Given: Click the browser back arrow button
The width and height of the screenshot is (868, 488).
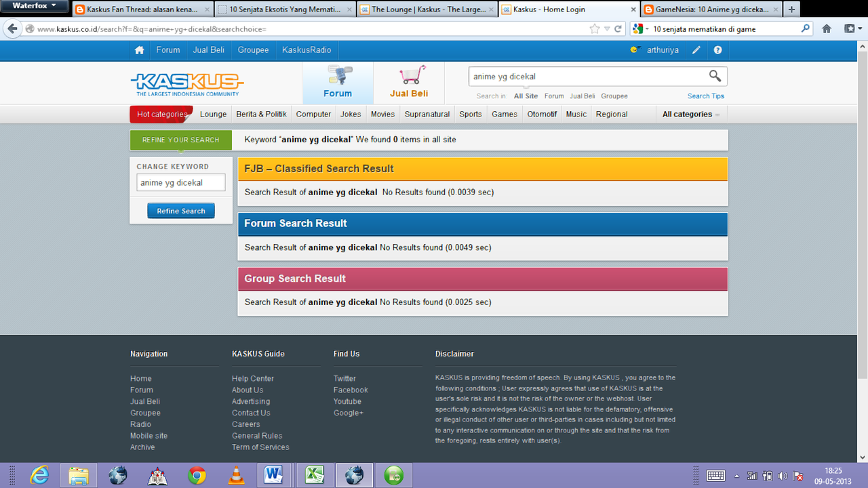Looking at the screenshot, I should click(12, 29).
